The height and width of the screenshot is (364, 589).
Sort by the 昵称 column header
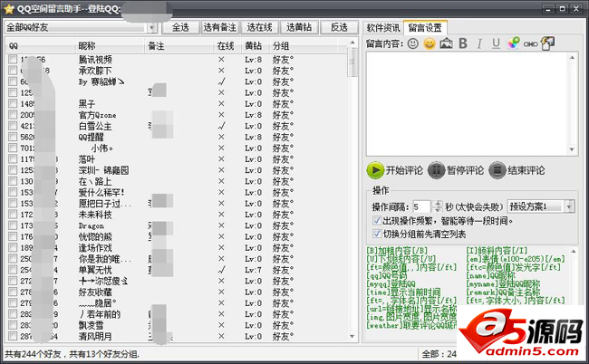pos(110,46)
